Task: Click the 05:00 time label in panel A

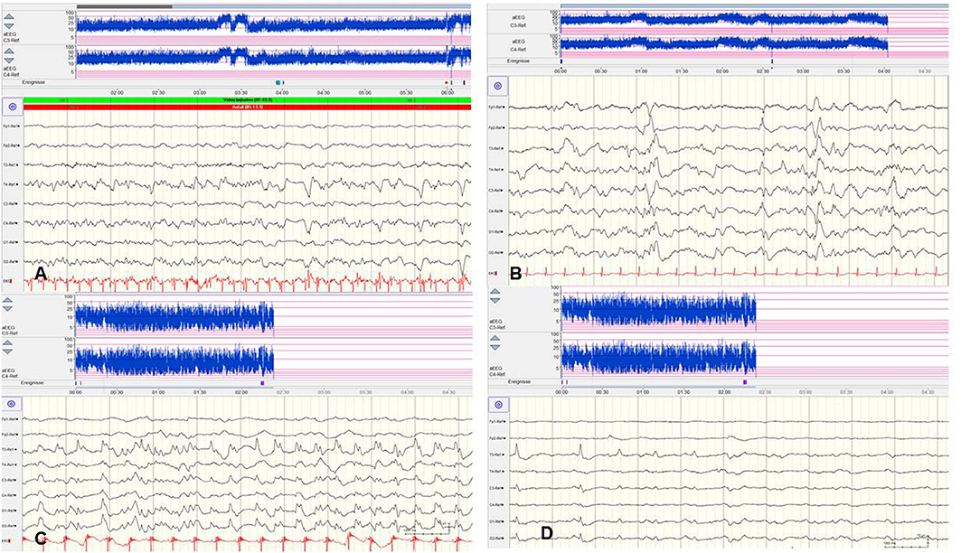Action: 364,92
